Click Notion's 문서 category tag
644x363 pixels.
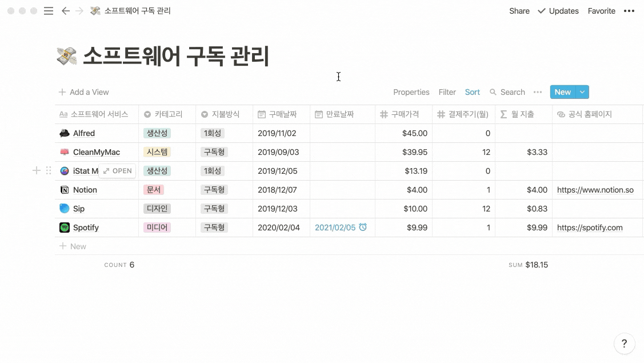click(154, 190)
